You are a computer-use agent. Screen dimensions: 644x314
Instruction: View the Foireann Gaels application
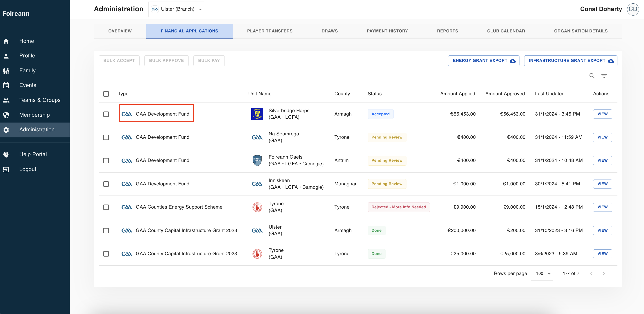point(603,161)
